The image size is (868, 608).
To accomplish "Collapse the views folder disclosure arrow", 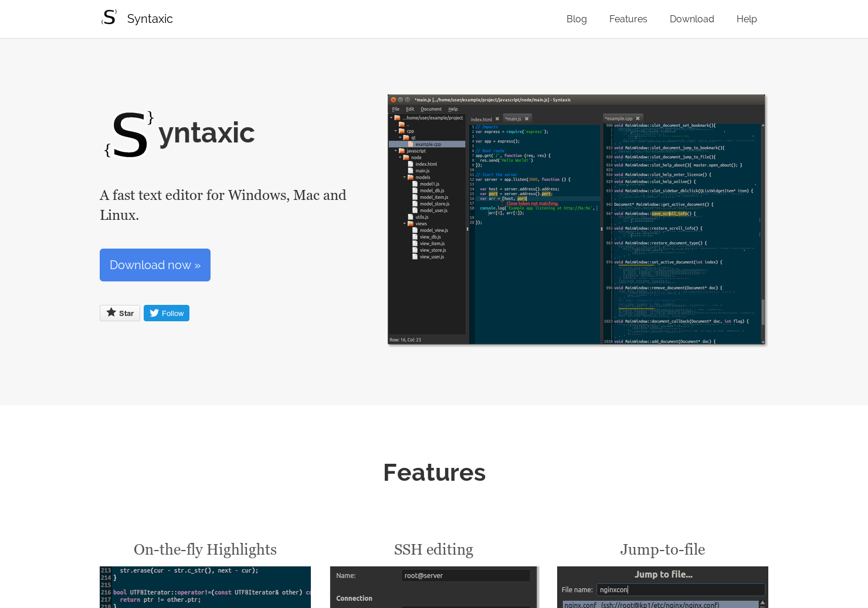I will tap(404, 223).
